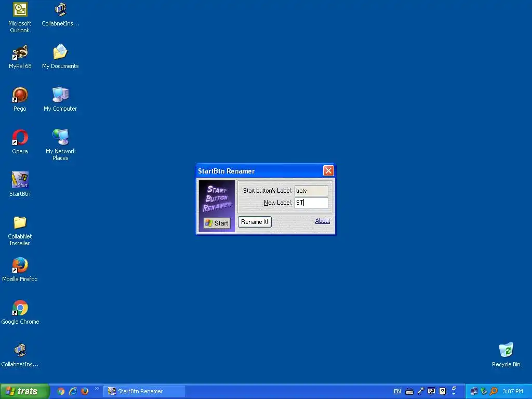Click in the New Label field
Viewport: 532px width, 399px height.
311,203
